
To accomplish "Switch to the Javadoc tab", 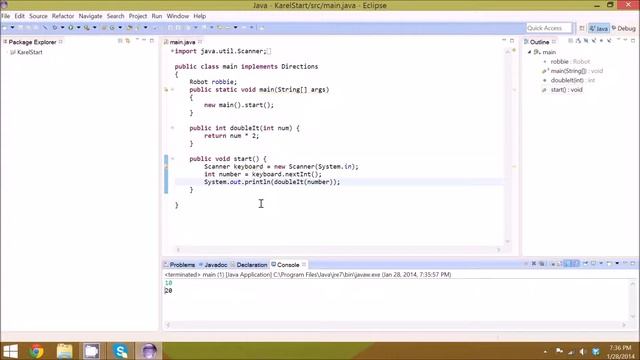I will [x=213, y=265].
